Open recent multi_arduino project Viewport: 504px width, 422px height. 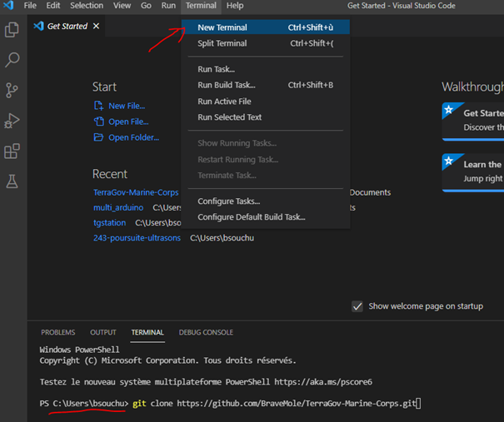[118, 207]
